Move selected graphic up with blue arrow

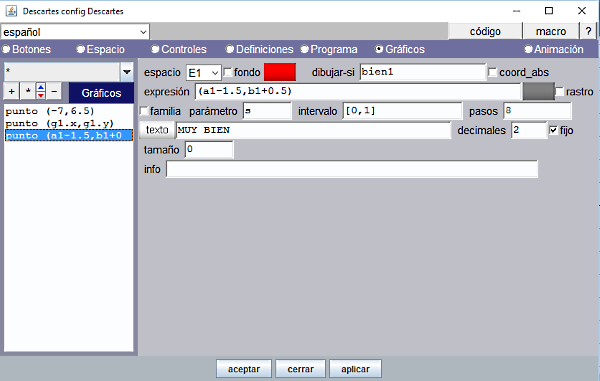point(41,88)
